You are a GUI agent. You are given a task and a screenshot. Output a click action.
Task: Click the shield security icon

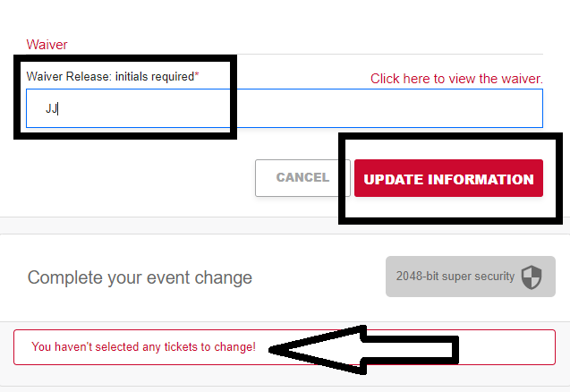click(532, 277)
